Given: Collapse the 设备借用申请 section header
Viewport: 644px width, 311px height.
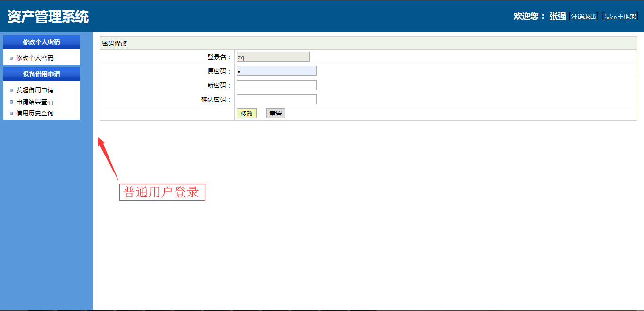Looking at the screenshot, I should tap(42, 74).
